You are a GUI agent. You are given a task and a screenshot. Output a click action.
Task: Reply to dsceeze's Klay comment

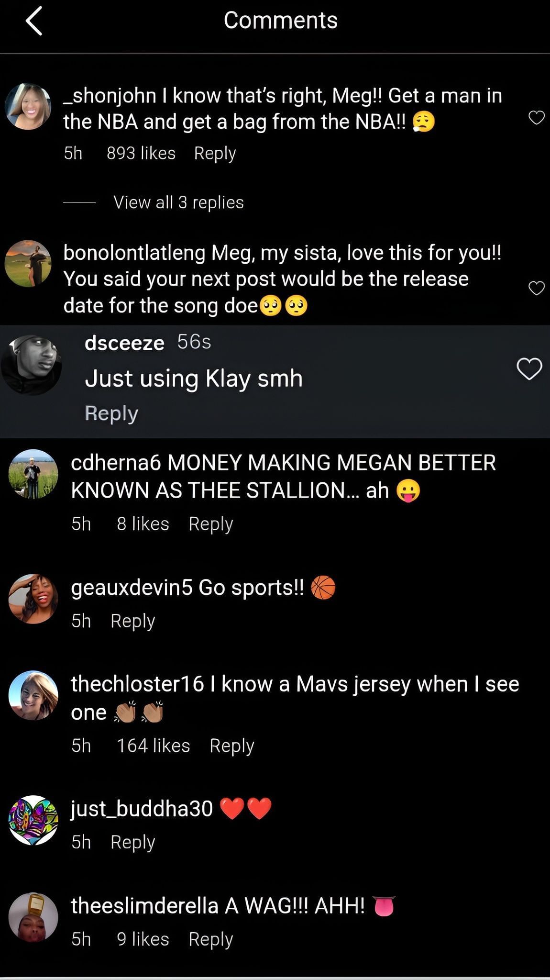111,413
